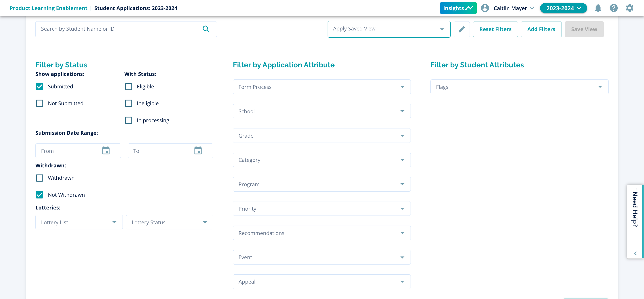Enable the Withdrawn checkbox
Screen dimensions: 644x299
(x=40, y=178)
